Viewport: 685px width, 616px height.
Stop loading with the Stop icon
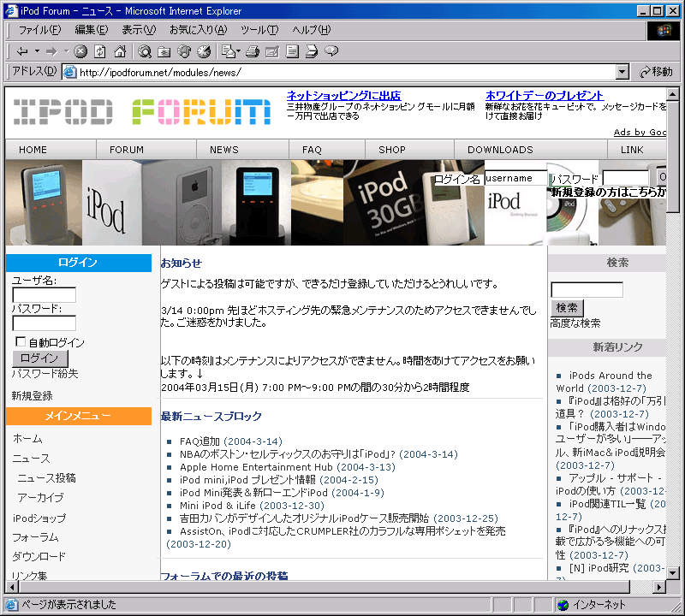(80, 51)
